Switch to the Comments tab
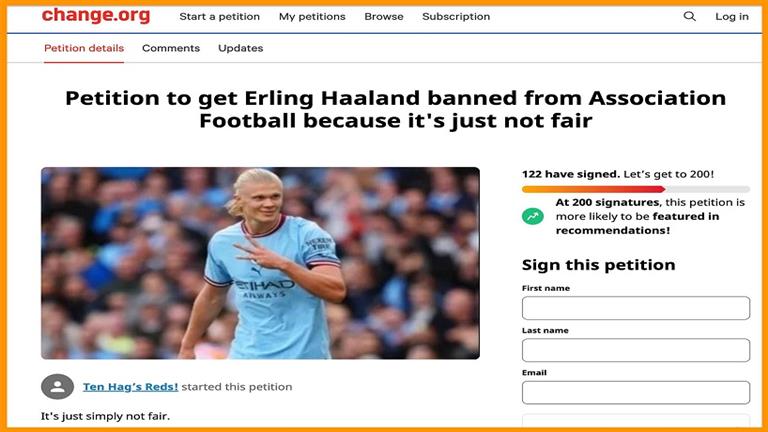 click(171, 48)
